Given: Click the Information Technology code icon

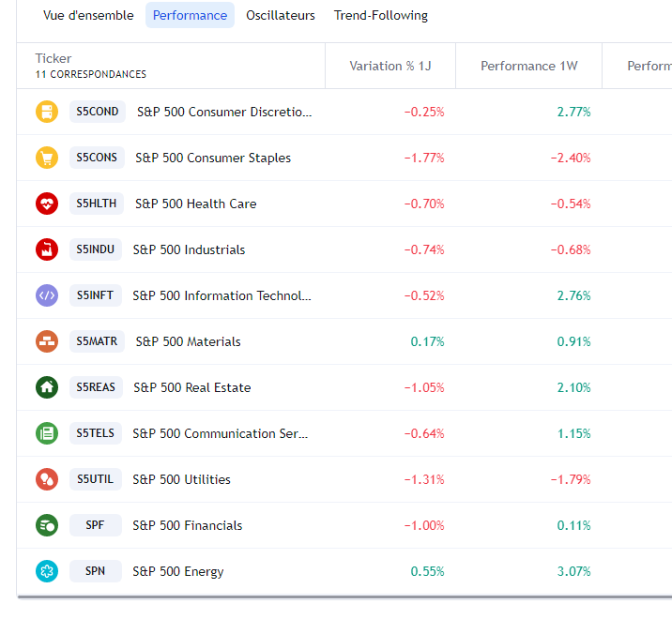Looking at the screenshot, I should (x=47, y=295).
